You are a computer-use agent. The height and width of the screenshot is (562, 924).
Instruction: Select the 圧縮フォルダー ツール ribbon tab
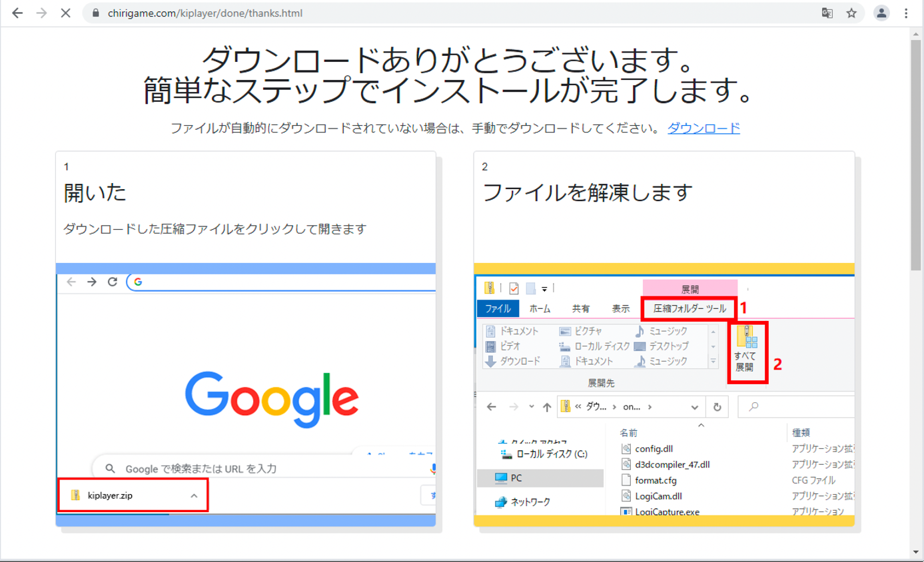point(690,308)
